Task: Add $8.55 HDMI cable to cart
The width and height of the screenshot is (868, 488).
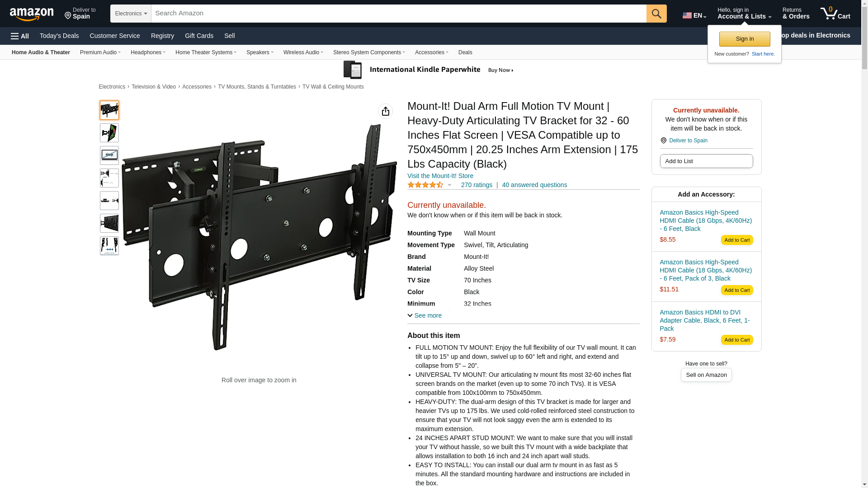Action: (x=737, y=240)
